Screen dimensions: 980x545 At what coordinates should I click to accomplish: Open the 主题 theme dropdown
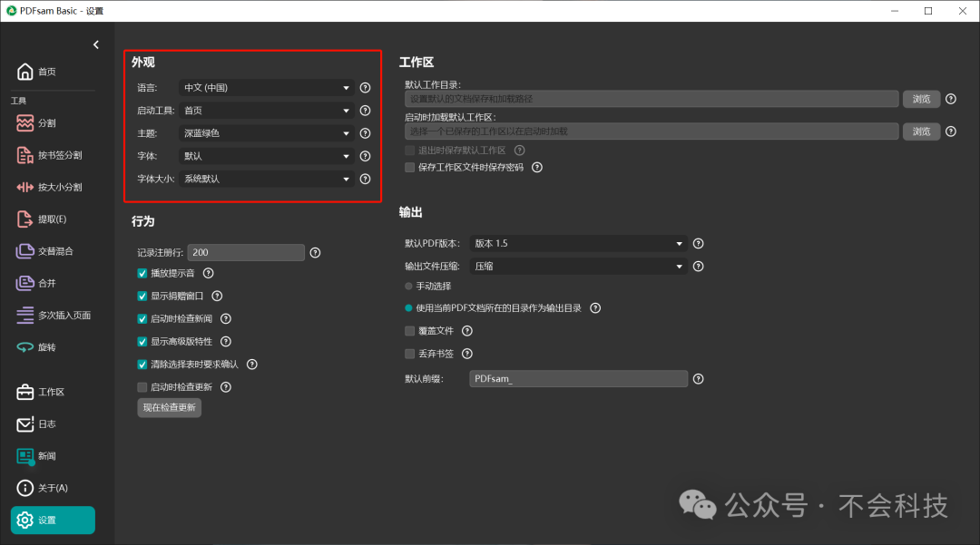pyautogui.click(x=267, y=133)
